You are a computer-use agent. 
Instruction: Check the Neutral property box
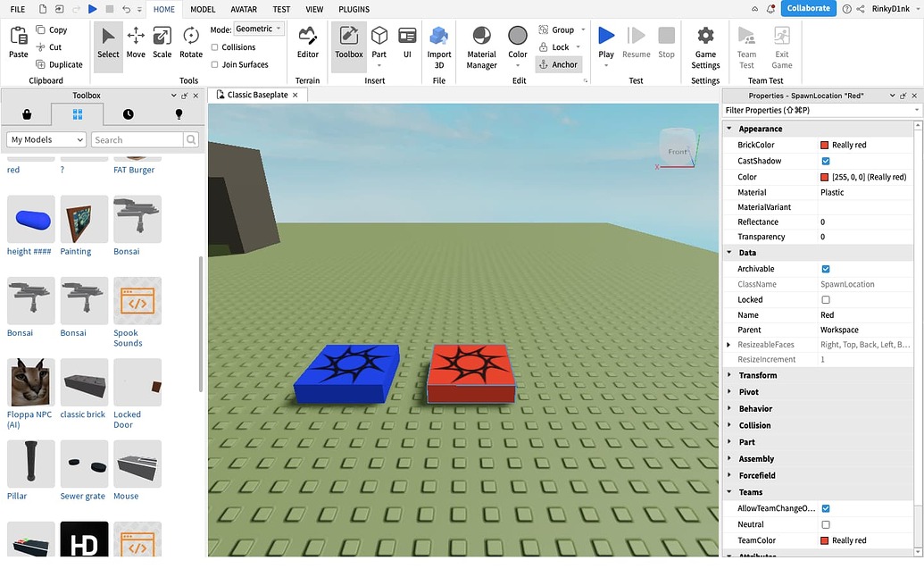(x=826, y=524)
